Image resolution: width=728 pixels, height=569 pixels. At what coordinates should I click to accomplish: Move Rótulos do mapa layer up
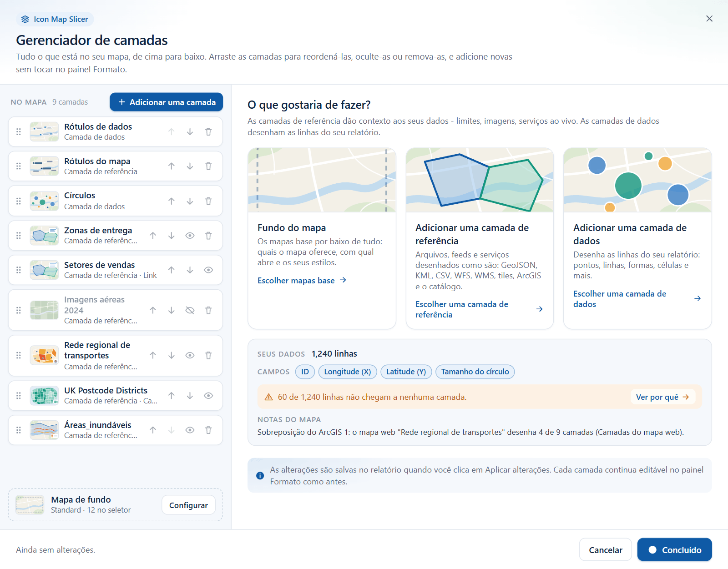[x=172, y=166]
